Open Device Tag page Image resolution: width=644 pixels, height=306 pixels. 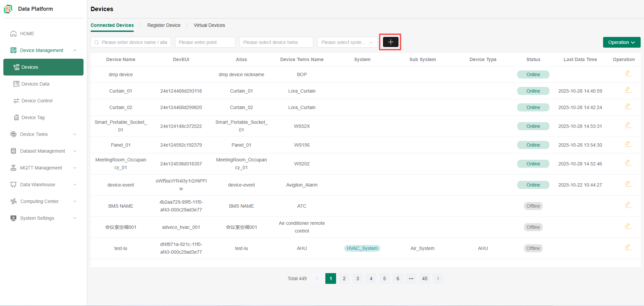tap(33, 117)
